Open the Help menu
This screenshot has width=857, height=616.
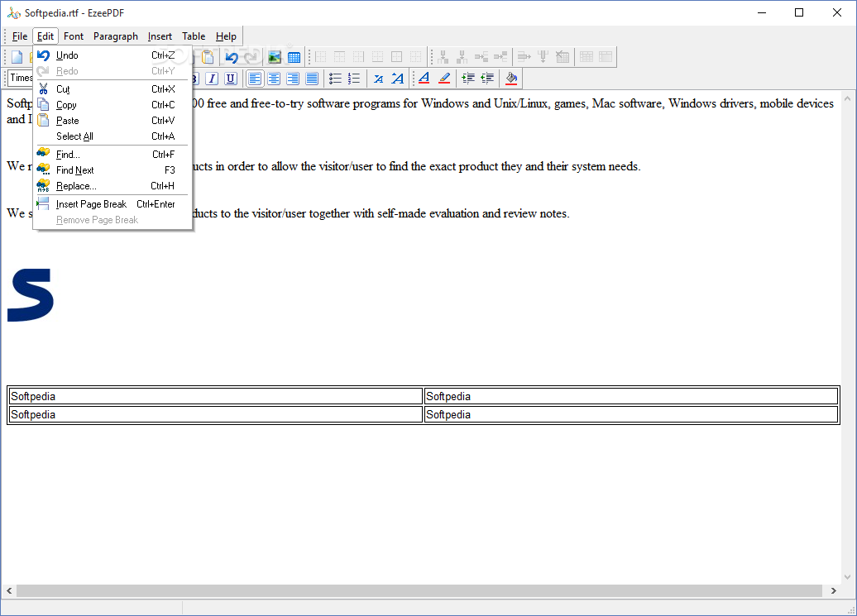(226, 36)
